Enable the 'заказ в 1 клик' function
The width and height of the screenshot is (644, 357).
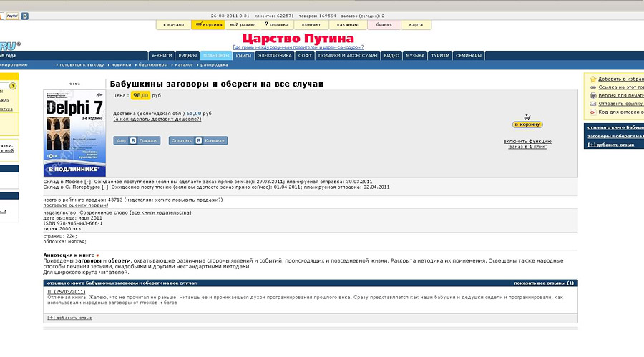[x=526, y=144]
